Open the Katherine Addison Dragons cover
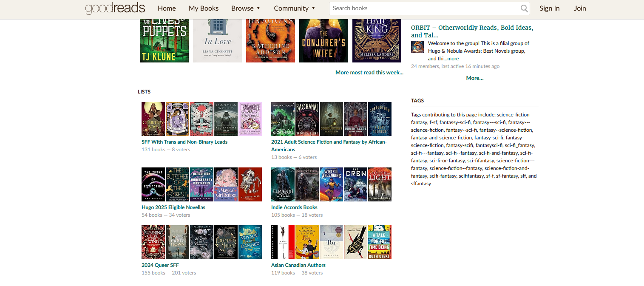 pyautogui.click(x=270, y=40)
